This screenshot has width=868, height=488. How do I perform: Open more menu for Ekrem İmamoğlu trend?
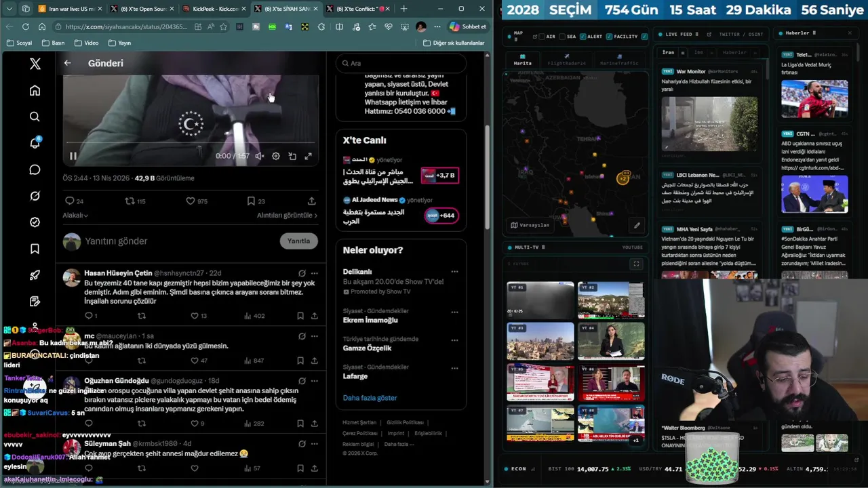pos(454,312)
